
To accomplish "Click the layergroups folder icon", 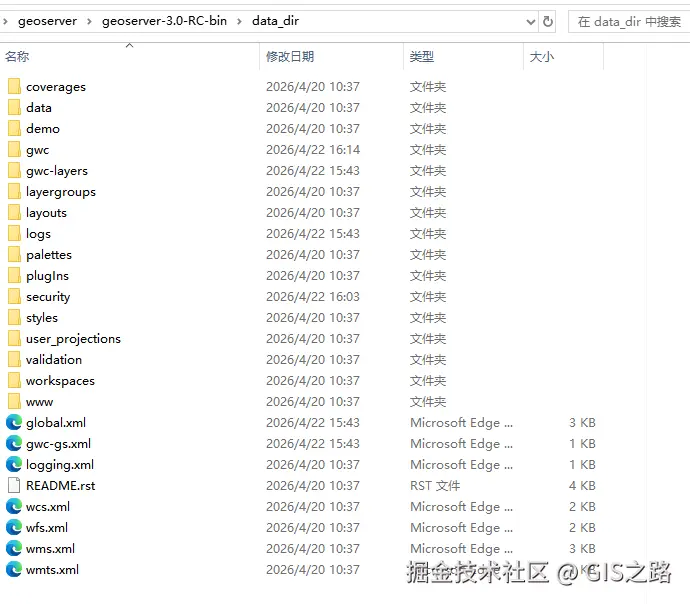I will (14, 191).
